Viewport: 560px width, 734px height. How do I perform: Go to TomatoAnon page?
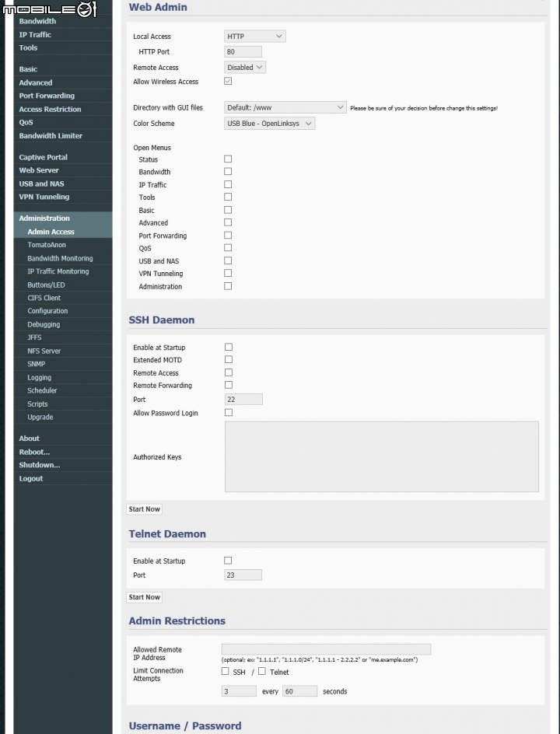63,245
